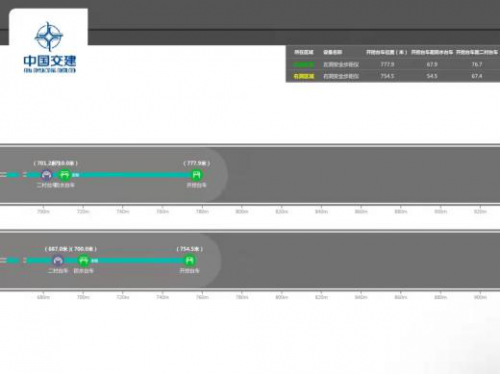Click the 54.5 cell in the second row
The height and width of the screenshot is (374, 500).
432,76
